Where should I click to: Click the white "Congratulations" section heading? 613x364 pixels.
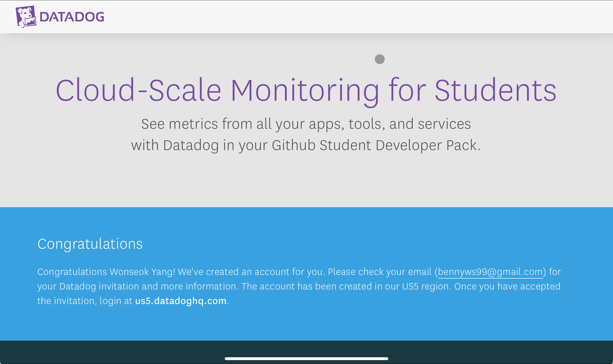click(90, 244)
